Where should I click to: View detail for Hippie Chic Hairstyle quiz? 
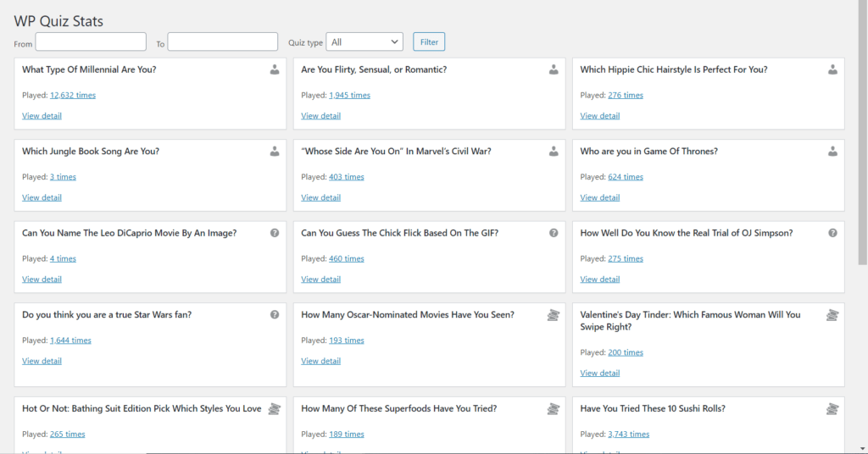tap(600, 116)
